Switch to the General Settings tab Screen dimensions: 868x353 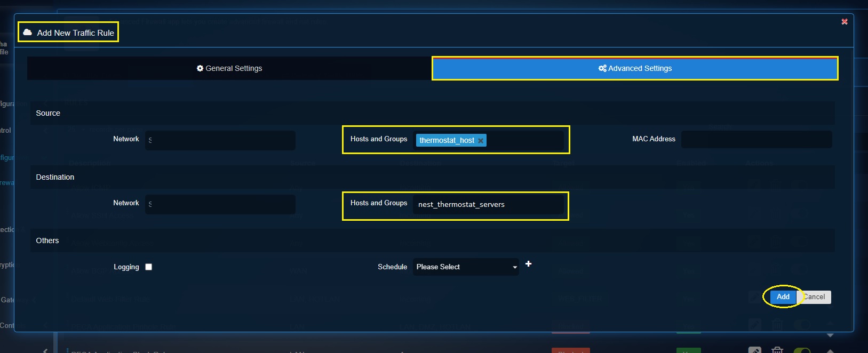point(229,68)
